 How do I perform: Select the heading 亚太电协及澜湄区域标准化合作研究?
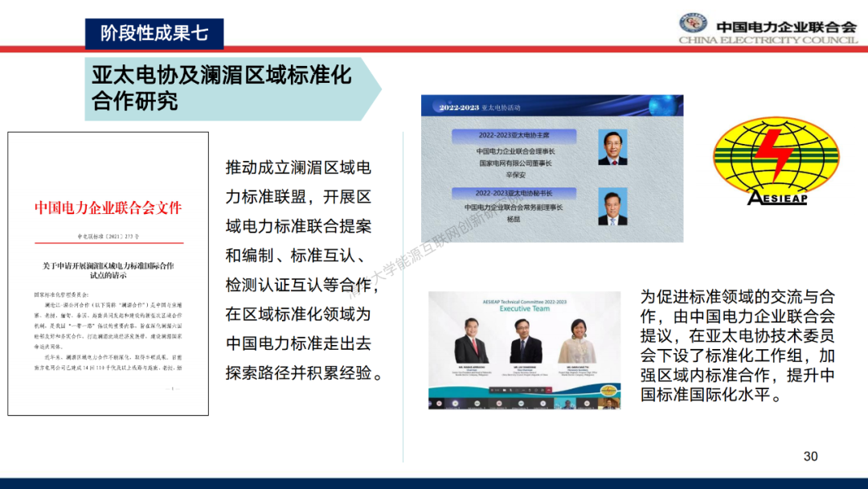[x=222, y=88]
